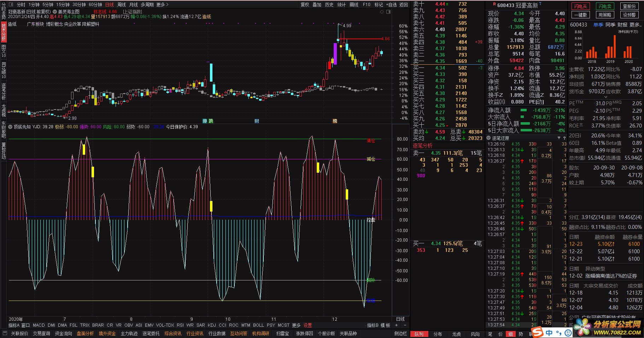Select the 日线 period tab
The width and height of the screenshot is (644, 338).
(110, 5)
